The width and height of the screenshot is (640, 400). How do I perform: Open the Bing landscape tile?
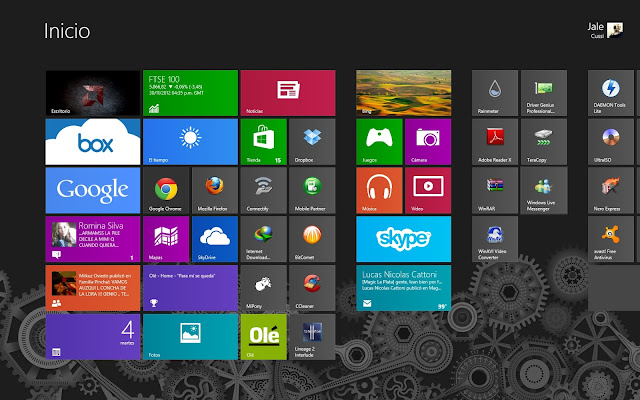tap(404, 93)
